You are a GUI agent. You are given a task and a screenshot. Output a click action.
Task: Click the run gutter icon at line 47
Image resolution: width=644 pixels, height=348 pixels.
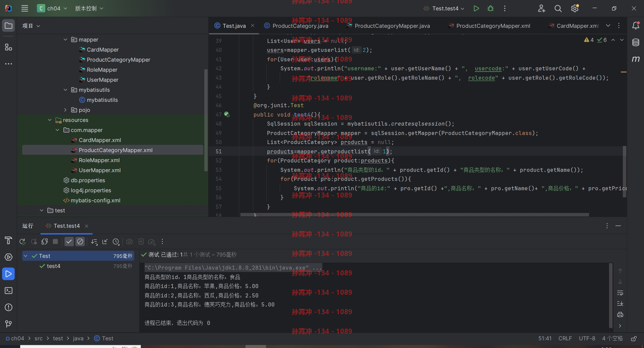227,115
